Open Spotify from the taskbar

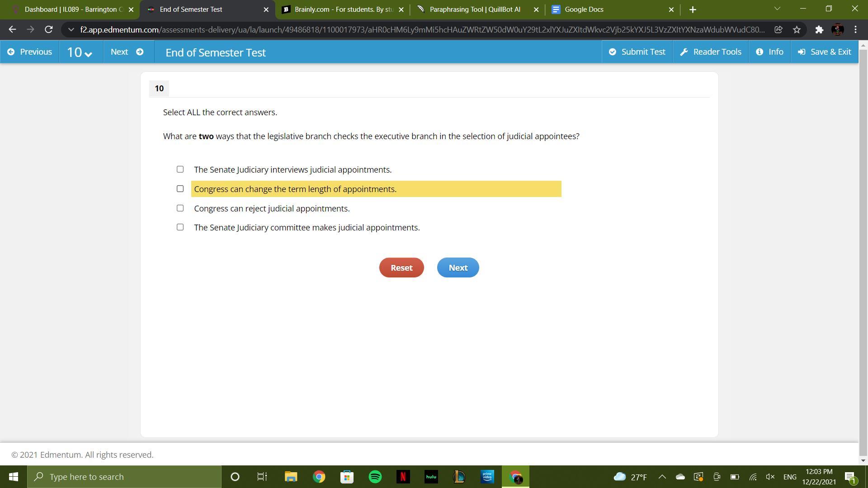(375, 477)
